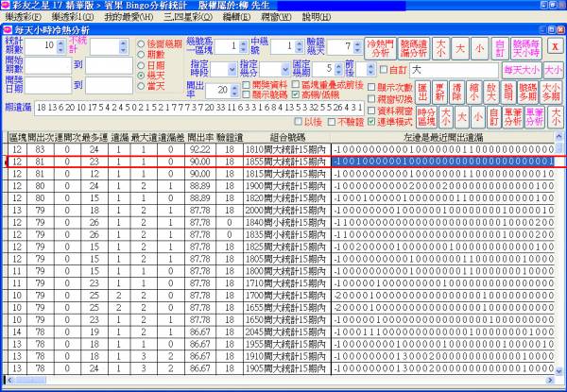This screenshot has height=392, width=567.
Task: Open the 不統計 dropdown list
Action: point(125,47)
